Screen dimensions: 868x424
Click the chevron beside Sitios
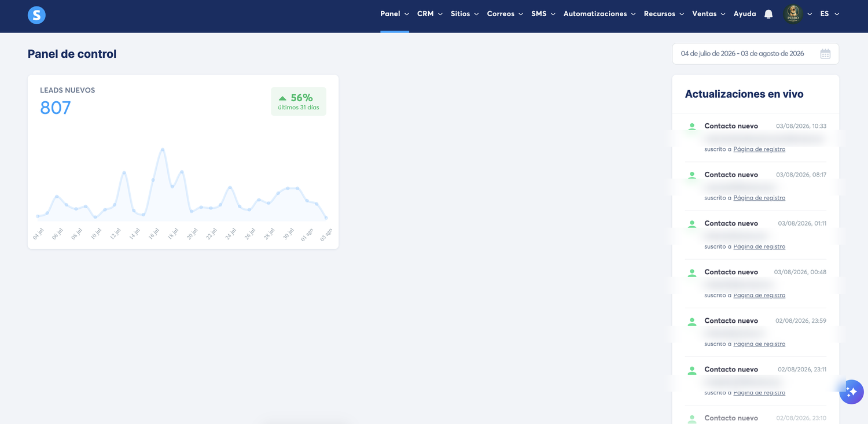coord(476,14)
